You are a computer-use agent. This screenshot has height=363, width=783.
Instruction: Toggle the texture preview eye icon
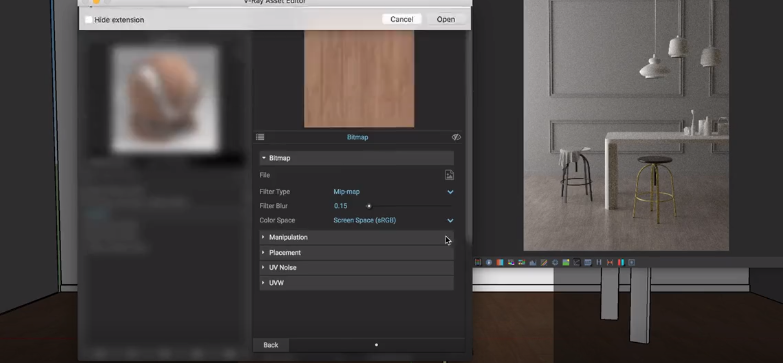pyautogui.click(x=456, y=137)
